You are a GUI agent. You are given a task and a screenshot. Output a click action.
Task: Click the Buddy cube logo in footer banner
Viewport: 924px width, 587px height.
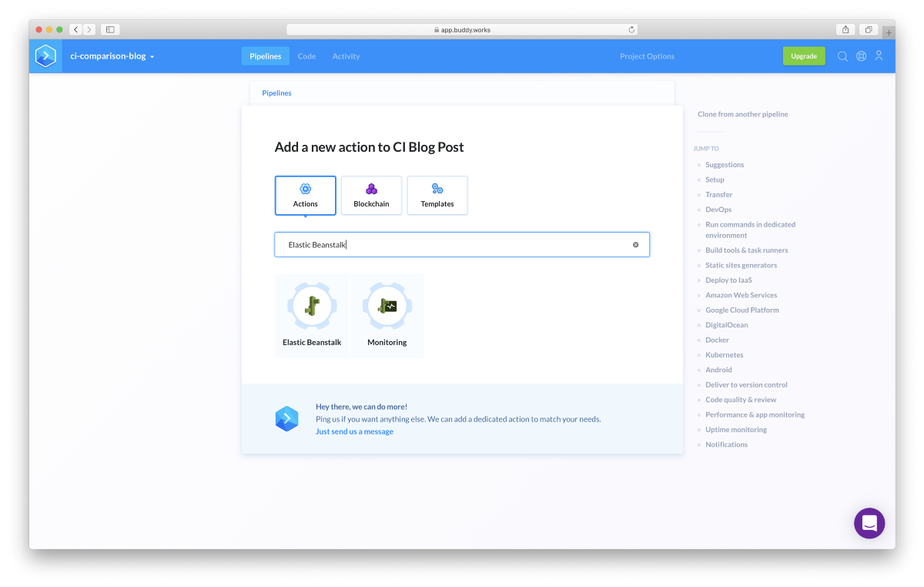point(286,418)
